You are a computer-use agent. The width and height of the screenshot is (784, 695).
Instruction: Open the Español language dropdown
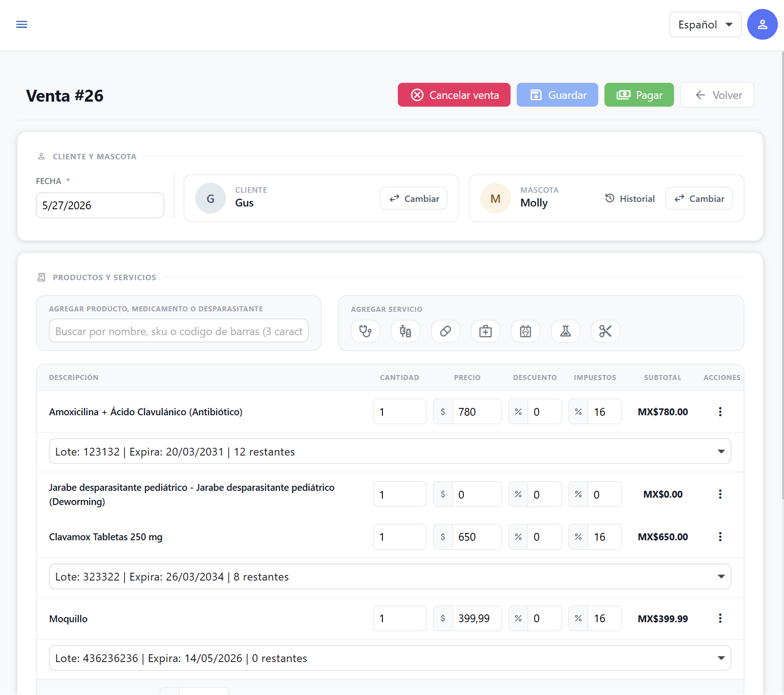[705, 25]
